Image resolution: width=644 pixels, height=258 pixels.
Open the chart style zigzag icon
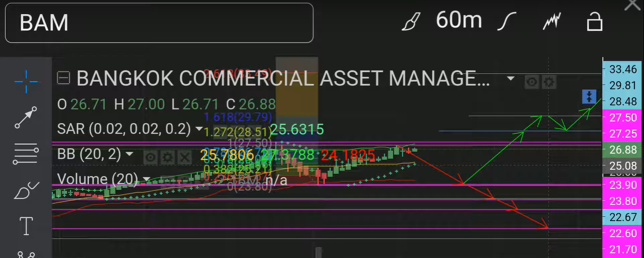(551, 22)
